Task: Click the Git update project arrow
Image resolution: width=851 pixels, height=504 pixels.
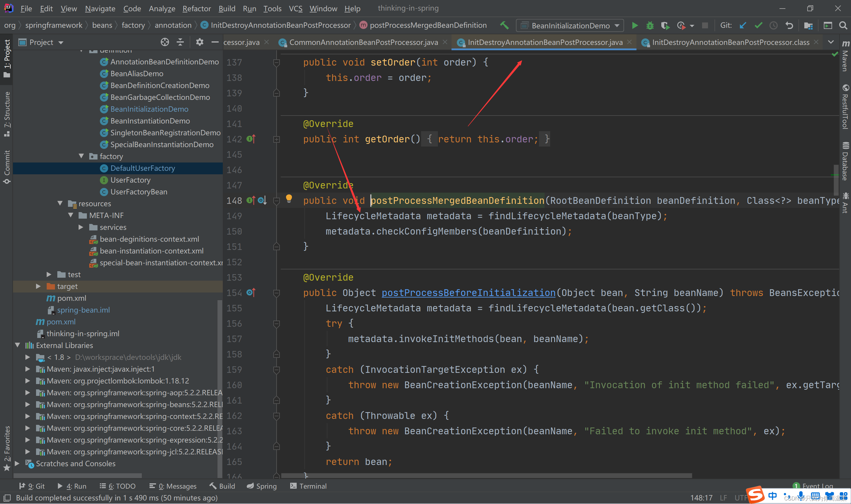Action: pos(743,25)
